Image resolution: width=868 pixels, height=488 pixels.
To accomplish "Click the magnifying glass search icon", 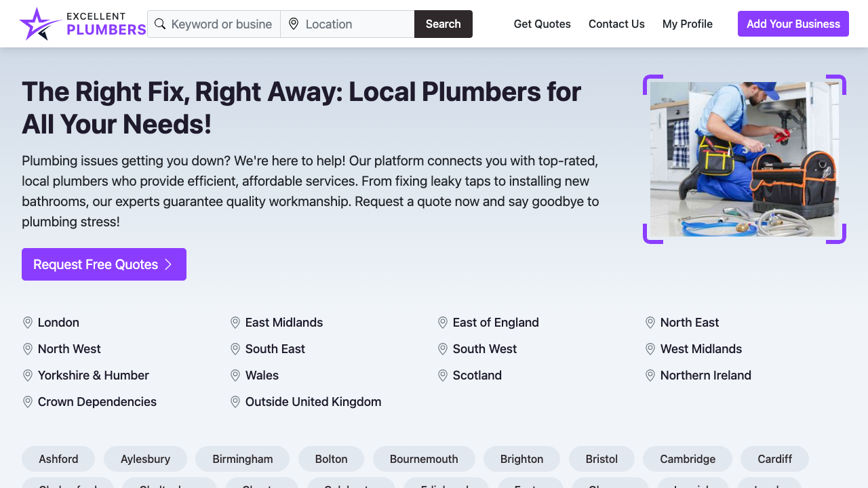I will point(160,24).
